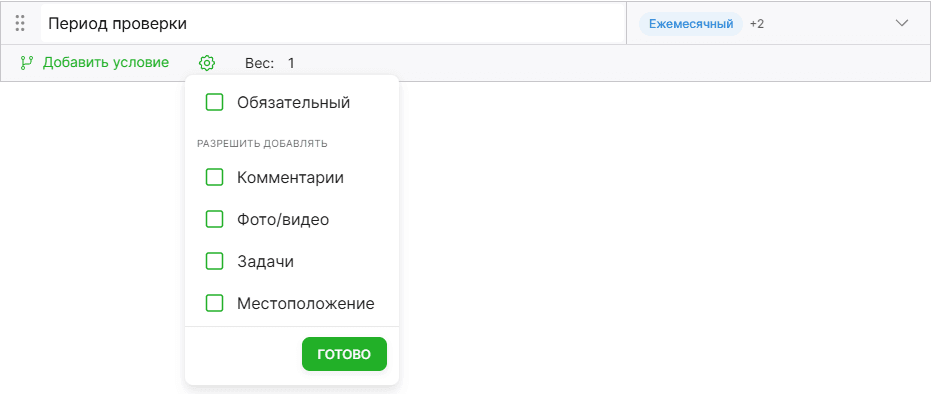
Task: Show the +2 additional options counter
Action: 756,24
